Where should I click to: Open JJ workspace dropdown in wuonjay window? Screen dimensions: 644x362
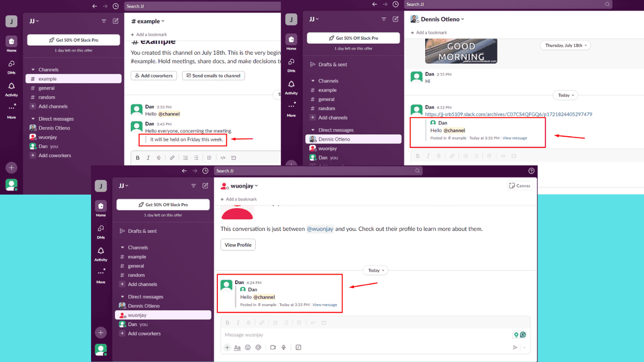(x=123, y=186)
